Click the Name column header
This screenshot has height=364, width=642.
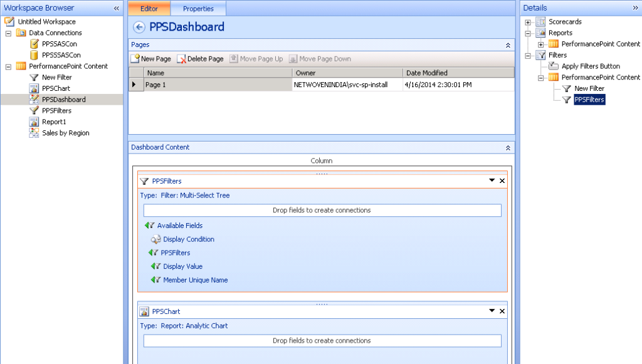click(x=218, y=73)
